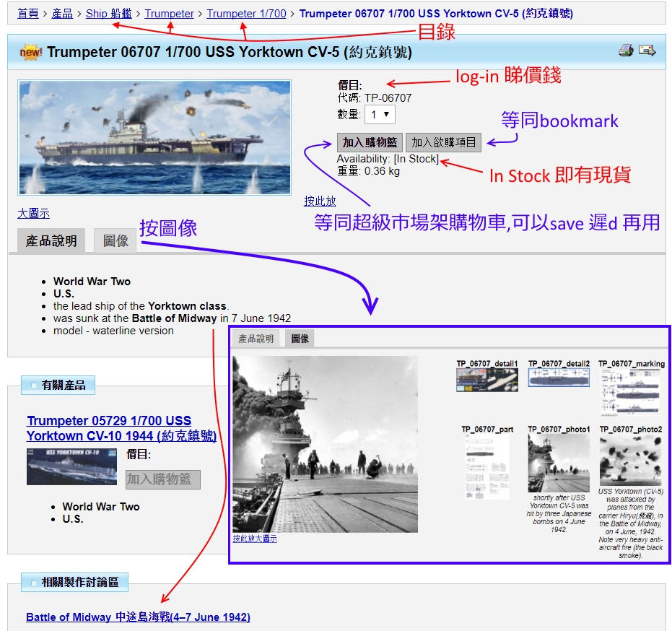Screen dimensions: 672x631
Task: Open TP_06707_part thumbnail
Action: click(x=487, y=466)
